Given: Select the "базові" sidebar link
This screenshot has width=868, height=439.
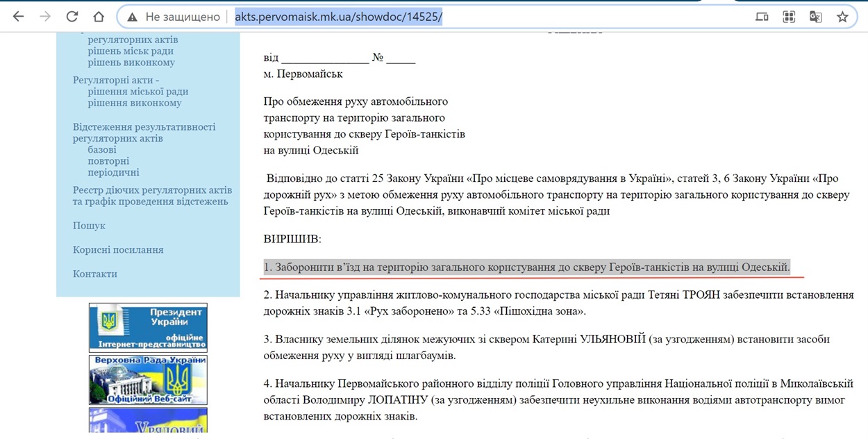Looking at the screenshot, I should (102, 149).
